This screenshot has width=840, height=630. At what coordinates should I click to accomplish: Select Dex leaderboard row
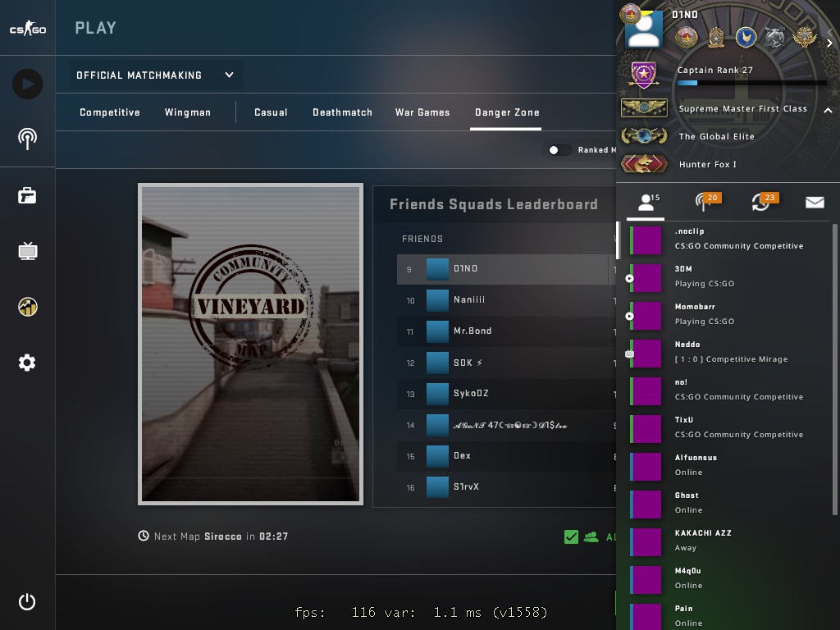click(506, 456)
